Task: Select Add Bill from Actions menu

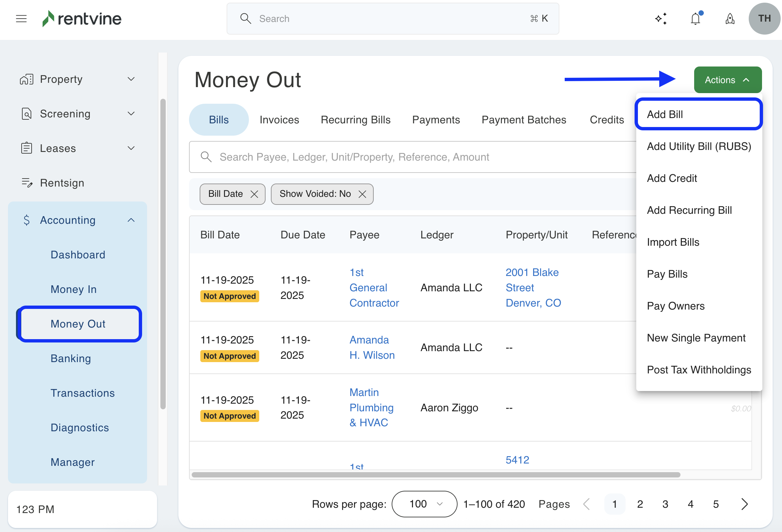Action: tap(698, 114)
